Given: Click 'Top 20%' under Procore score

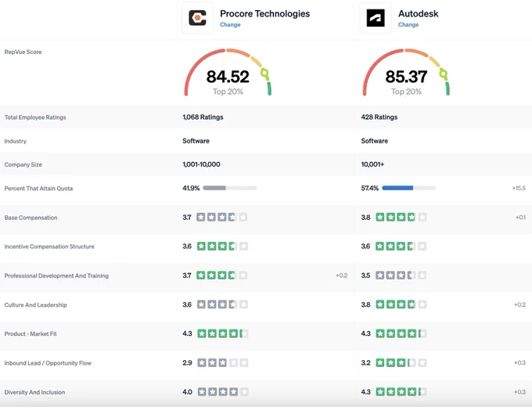Looking at the screenshot, I should 228,92.
